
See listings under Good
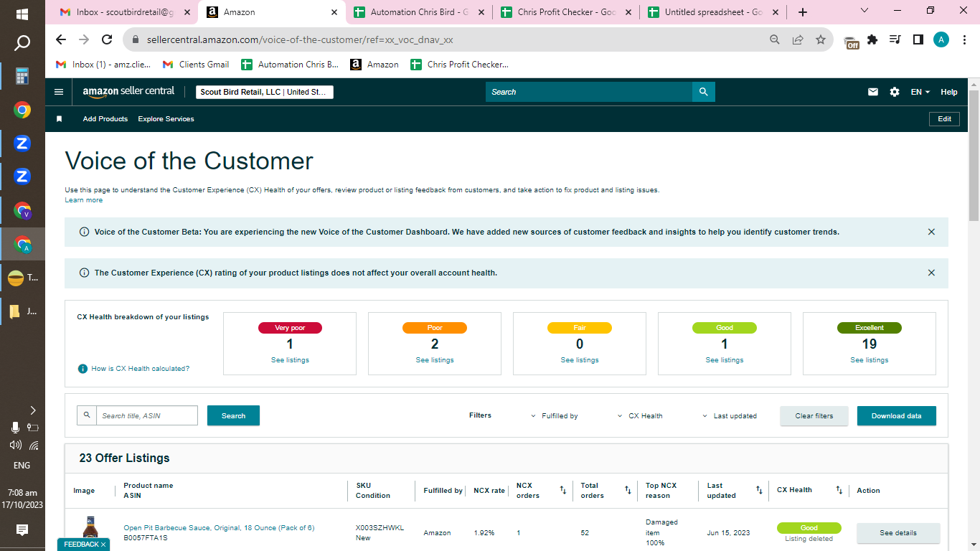725,360
